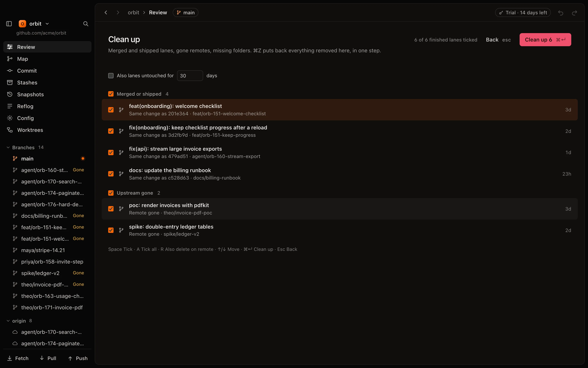Select the spike/ledger-v2 branch

tap(47, 273)
